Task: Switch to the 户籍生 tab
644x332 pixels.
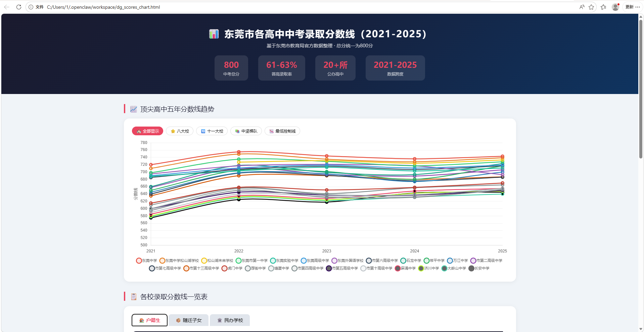Action: tap(149, 320)
